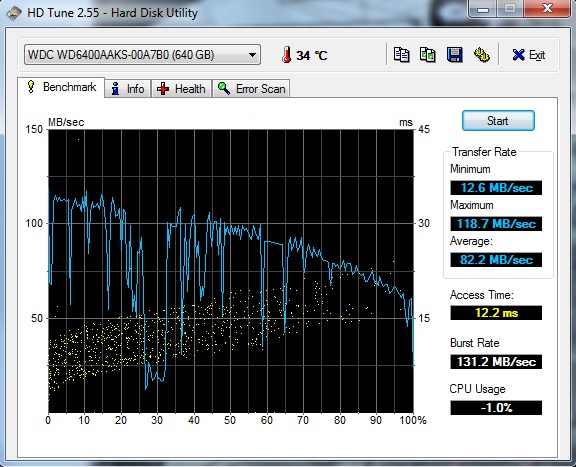Start the benchmark test
Screen dimensions: 576x467
click(498, 121)
